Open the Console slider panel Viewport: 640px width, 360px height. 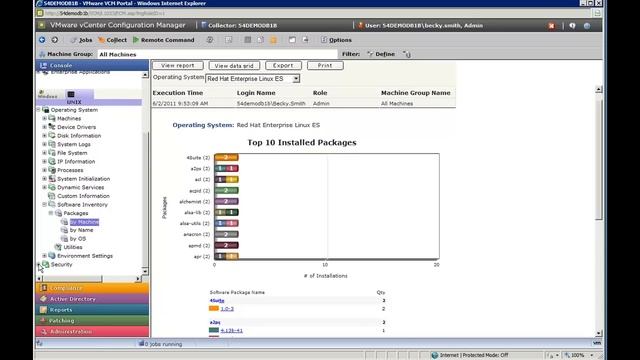[92, 65]
